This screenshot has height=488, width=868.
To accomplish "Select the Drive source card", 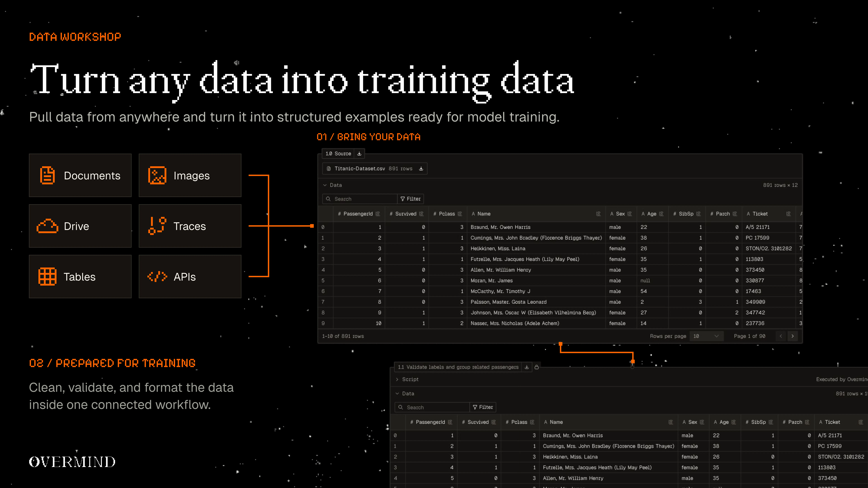I will point(80,226).
